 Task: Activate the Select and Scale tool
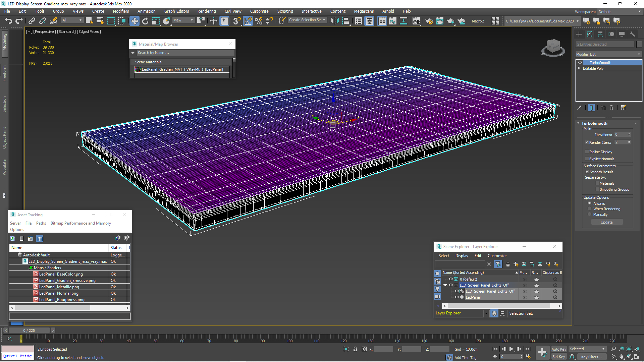tap(156, 21)
